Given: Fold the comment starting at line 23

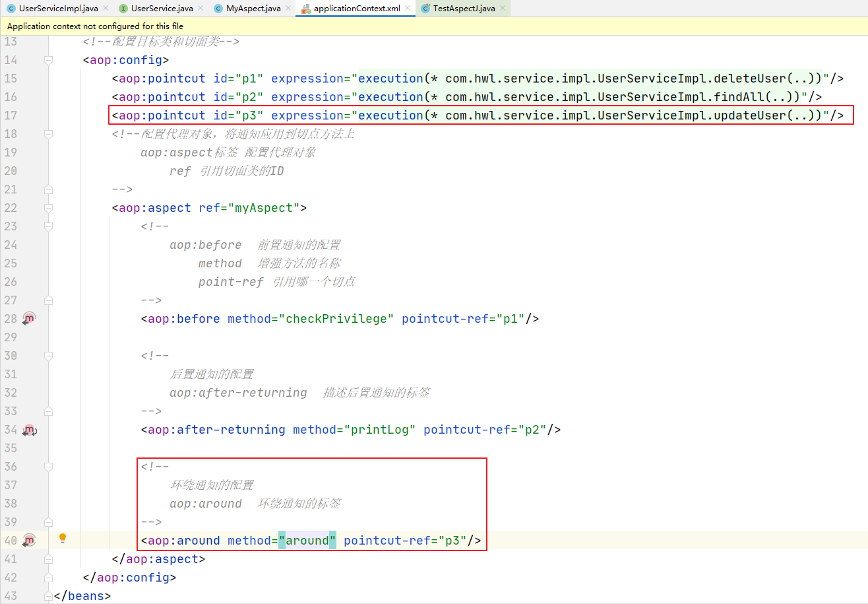Looking at the screenshot, I should 48,226.
